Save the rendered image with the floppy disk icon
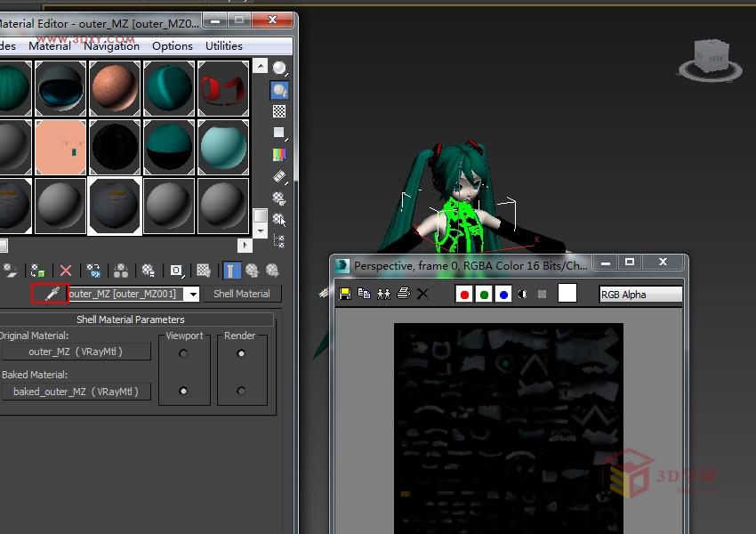The width and height of the screenshot is (756, 534). pos(345,294)
